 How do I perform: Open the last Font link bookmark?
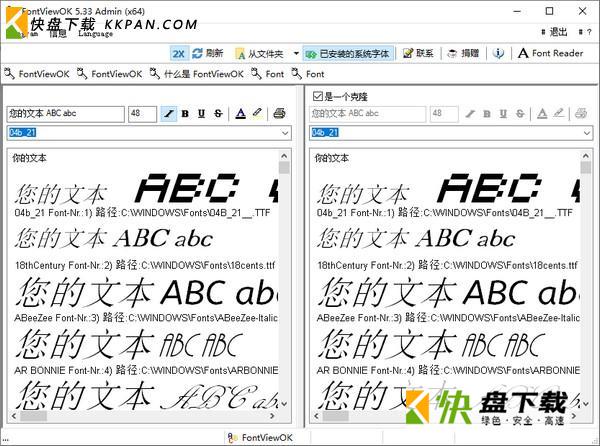click(x=308, y=74)
